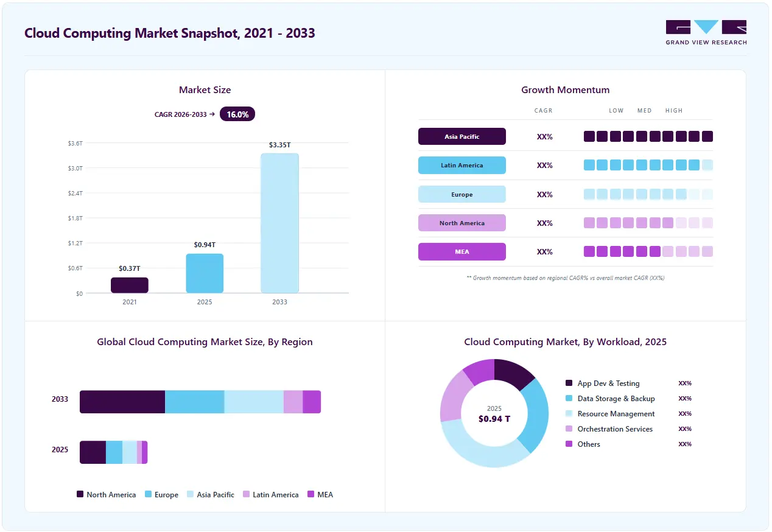Click the HIGH column header

coord(674,111)
